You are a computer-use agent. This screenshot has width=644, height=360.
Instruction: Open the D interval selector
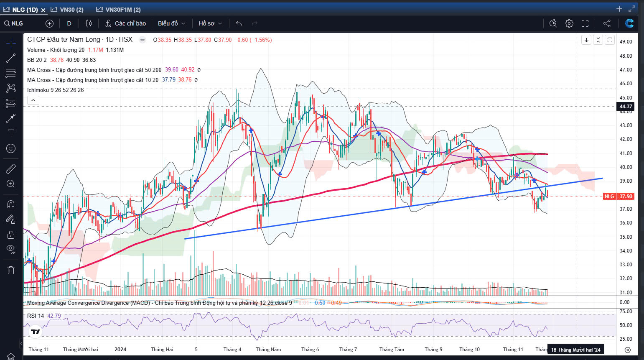coord(69,23)
